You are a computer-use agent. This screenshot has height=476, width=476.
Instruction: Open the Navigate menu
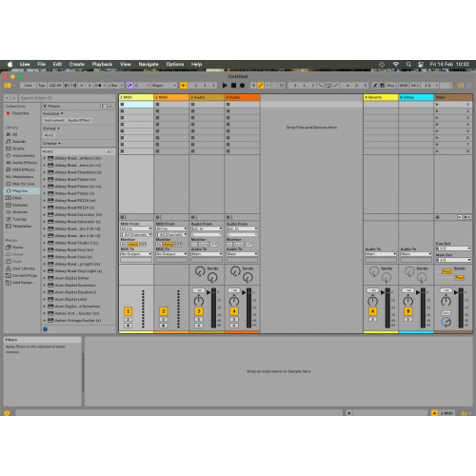click(149, 65)
